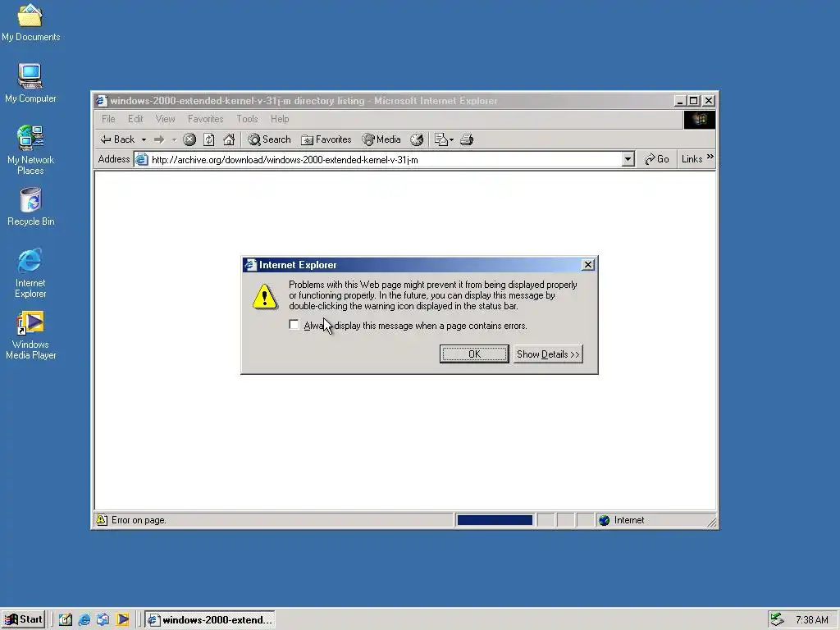
Task: Click the Windows logo throbber in IE
Action: pos(699,120)
